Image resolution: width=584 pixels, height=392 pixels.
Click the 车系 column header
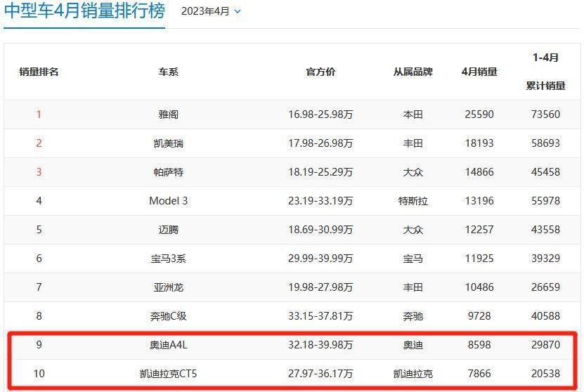click(169, 72)
